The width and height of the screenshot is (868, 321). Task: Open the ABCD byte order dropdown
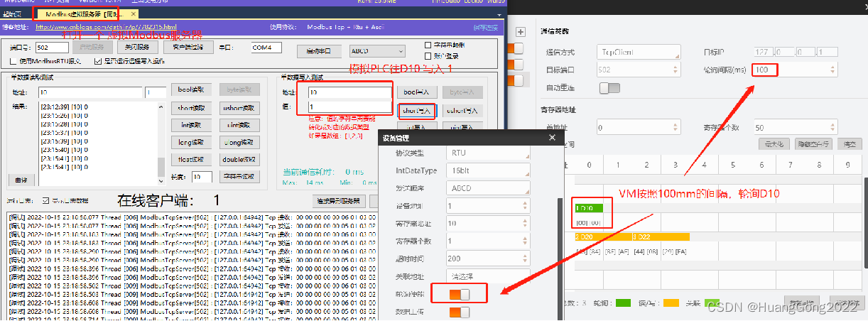(376, 51)
